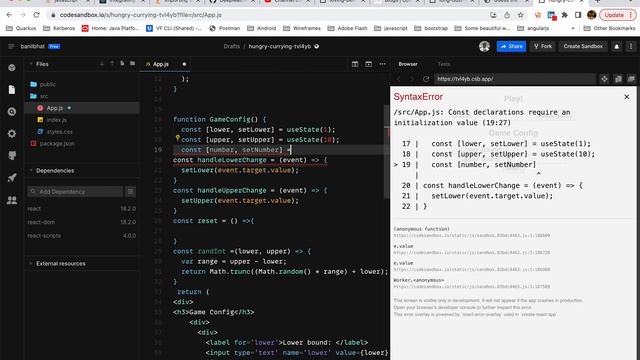Image resolution: width=640 pixels, height=360 pixels.
Task: Open the bookmarks bar overflow chevron
Action: 573,29
